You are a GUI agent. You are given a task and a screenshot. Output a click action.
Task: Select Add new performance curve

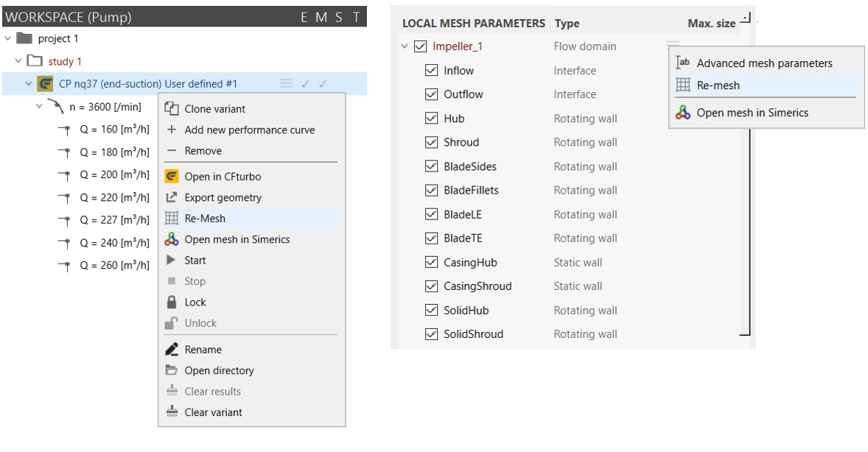pos(251,130)
